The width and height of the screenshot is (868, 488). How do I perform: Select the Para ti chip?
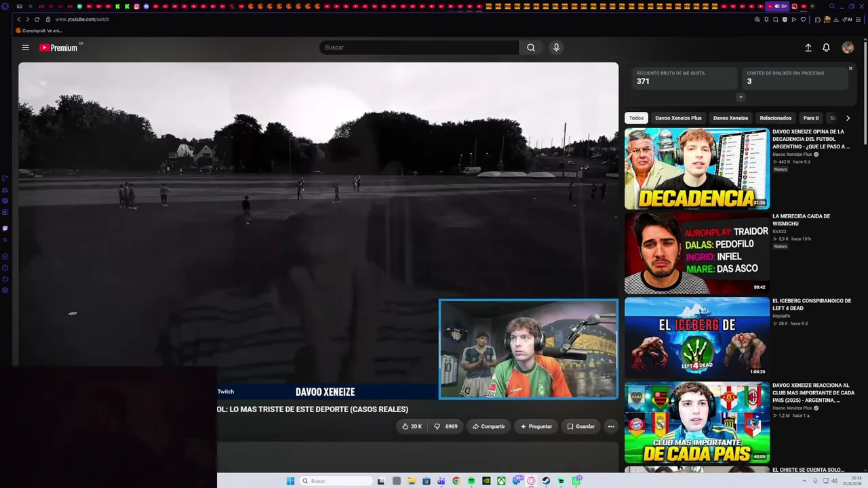[811, 118]
